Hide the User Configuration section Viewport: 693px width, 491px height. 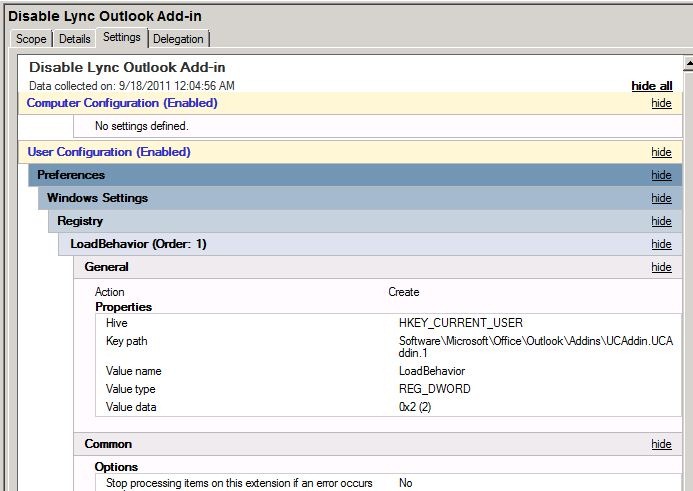click(x=661, y=152)
